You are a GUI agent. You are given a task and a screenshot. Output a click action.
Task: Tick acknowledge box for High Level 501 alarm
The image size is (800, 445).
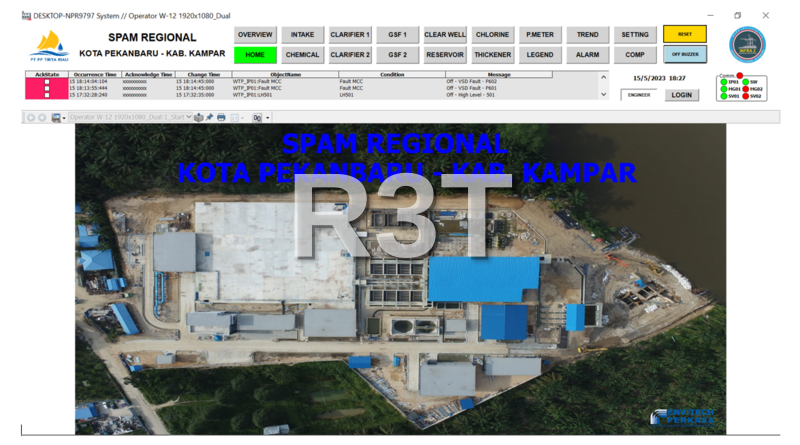pos(47,95)
